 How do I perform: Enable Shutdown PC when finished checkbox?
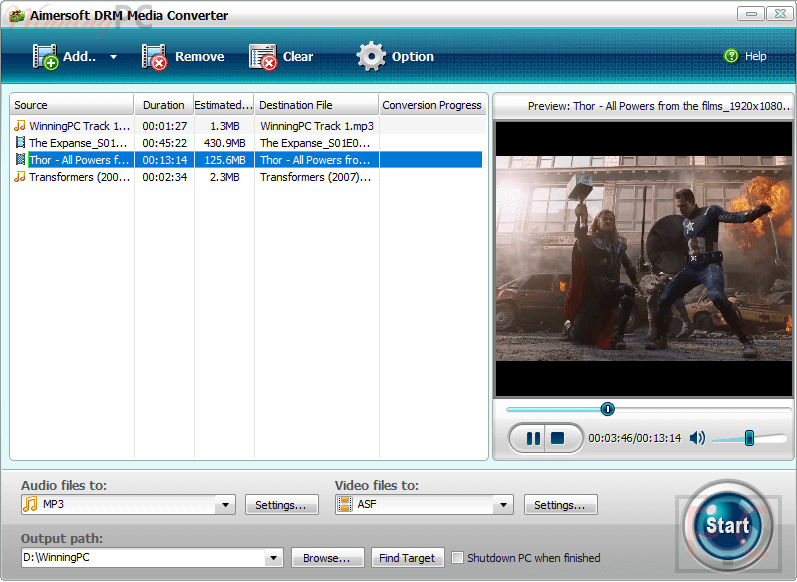(x=457, y=558)
